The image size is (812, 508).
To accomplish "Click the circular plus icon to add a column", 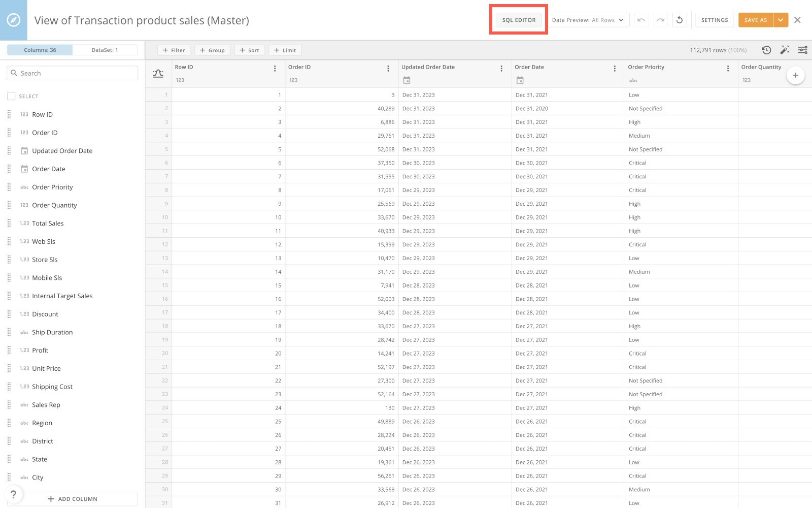I will pos(795,75).
